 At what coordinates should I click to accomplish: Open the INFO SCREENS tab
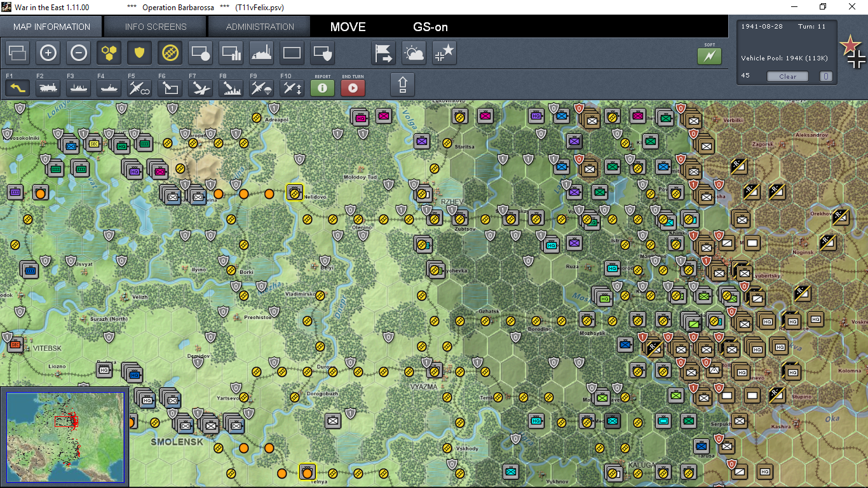tap(156, 27)
